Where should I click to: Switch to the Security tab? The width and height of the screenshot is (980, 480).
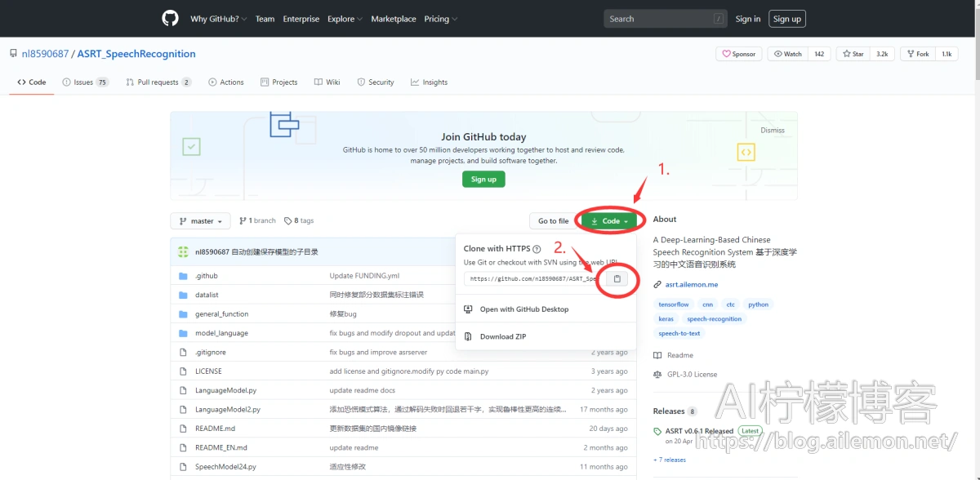[x=376, y=82]
